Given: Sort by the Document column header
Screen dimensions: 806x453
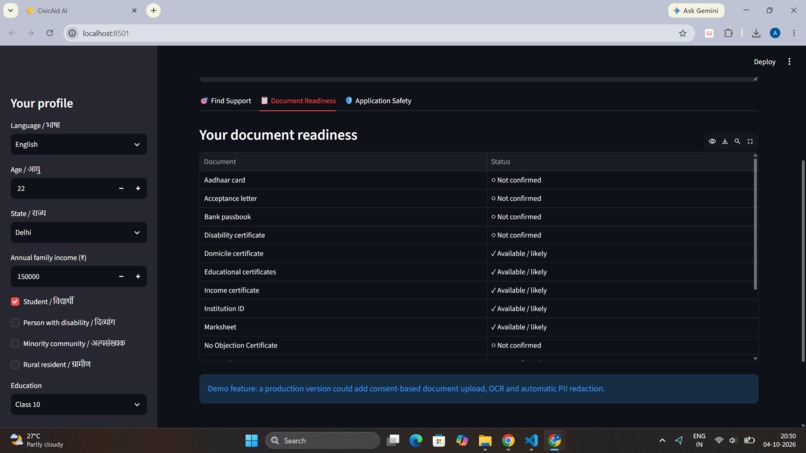Looking at the screenshot, I should [343, 161].
